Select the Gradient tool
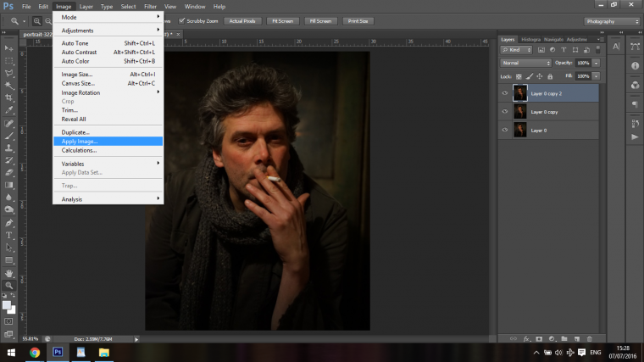644x362 pixels. (8, 185)
